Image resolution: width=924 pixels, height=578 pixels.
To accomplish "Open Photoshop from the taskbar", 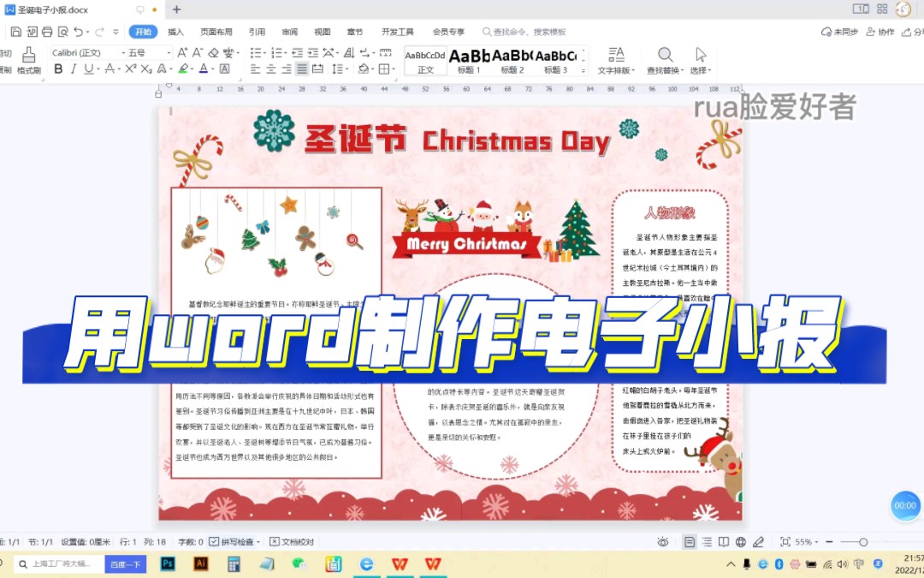I will [x=168, y=564].
